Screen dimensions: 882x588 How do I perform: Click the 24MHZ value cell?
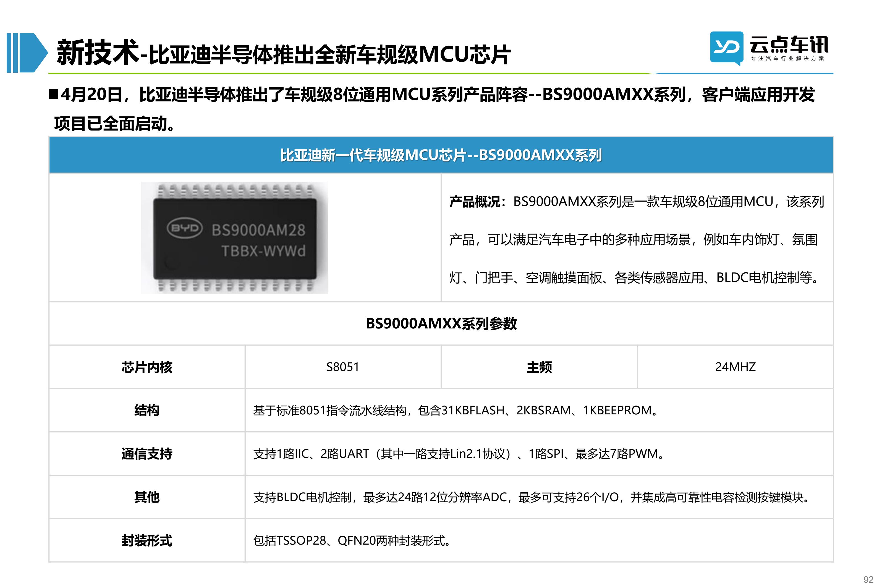coord(735,367)
